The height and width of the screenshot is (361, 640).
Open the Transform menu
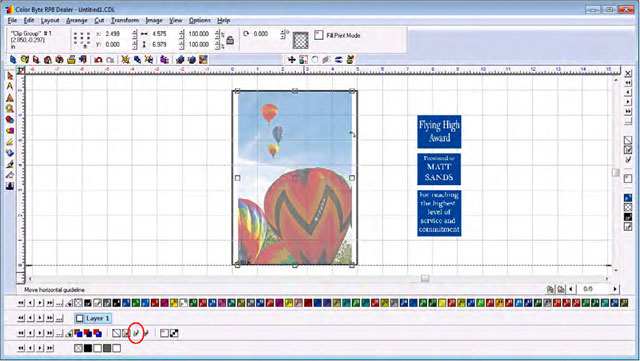click(x=125, y=20)
